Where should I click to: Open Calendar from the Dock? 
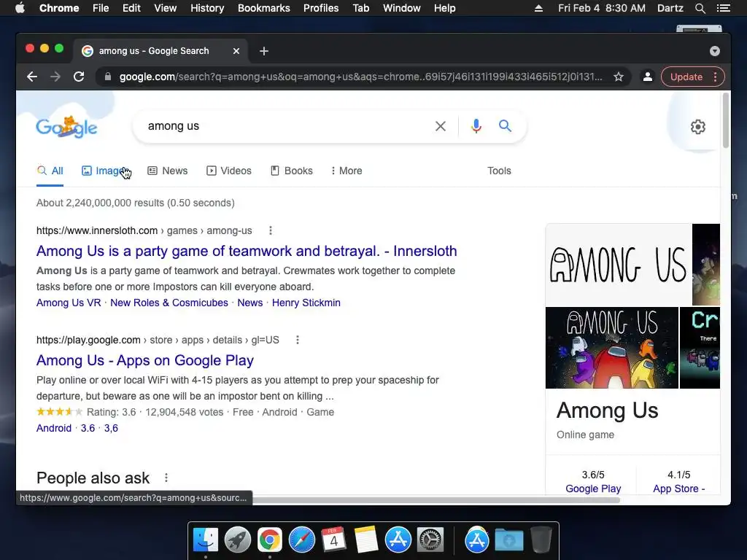[x=333, y=540]
